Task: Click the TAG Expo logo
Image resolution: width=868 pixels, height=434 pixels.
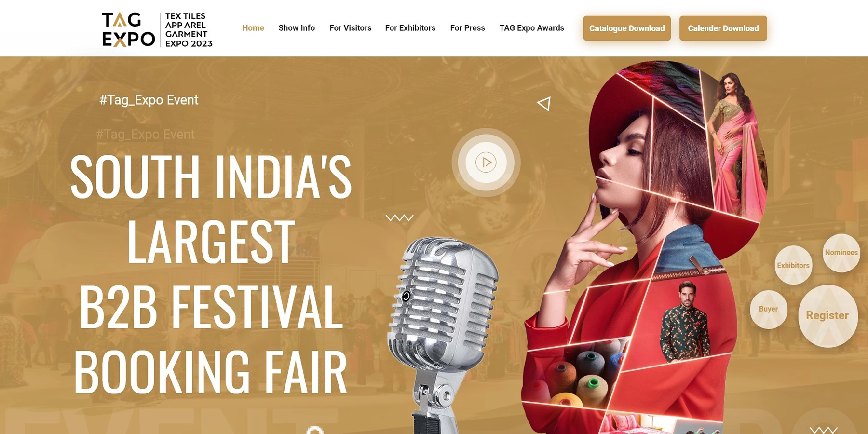Action: click(x=157, y=29)
